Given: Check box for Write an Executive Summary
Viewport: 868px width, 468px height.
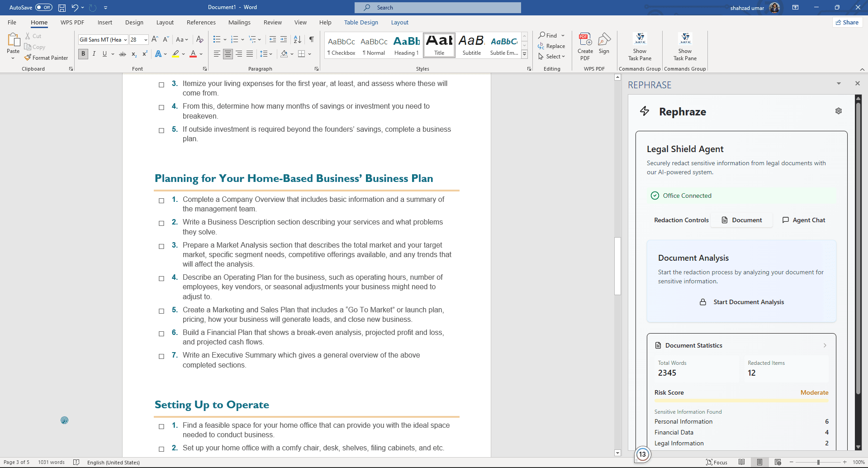Looking at the screenshot, I should pos(161,356).
